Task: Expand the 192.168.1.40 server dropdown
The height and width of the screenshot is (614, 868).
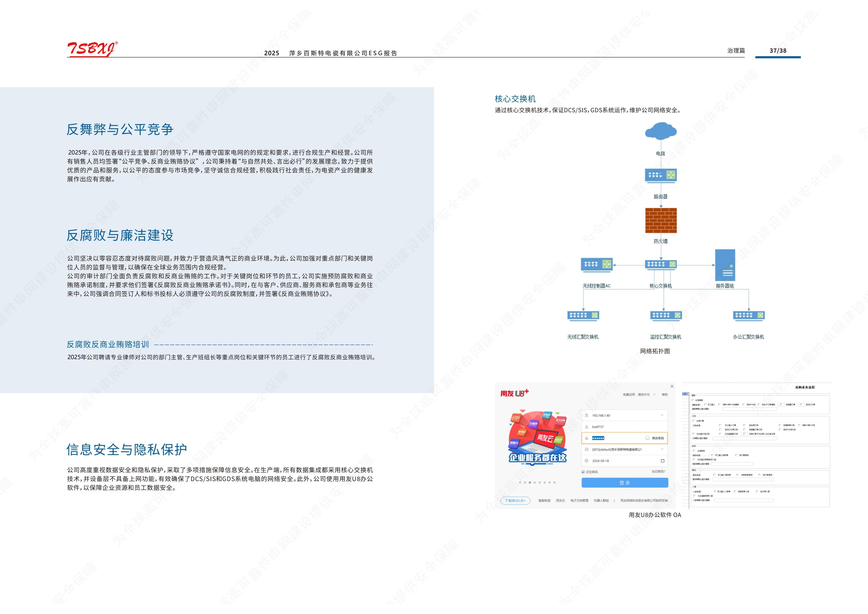Action: point(662,415)
